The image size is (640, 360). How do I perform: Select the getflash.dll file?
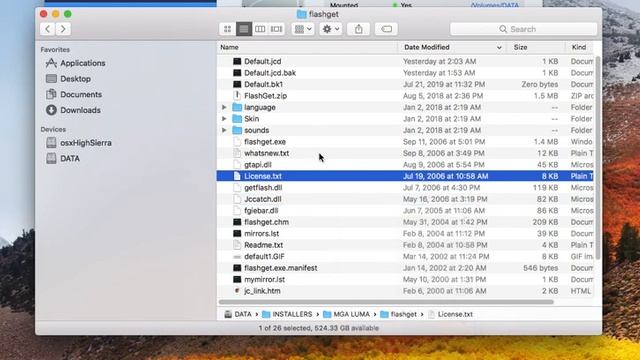click(263, 187)
